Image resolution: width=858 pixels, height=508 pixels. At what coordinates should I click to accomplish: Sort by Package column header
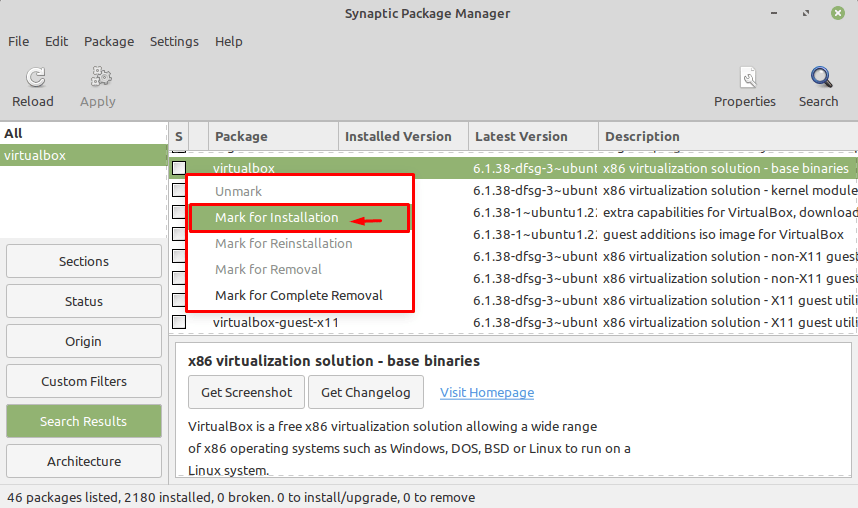point(274,136)
